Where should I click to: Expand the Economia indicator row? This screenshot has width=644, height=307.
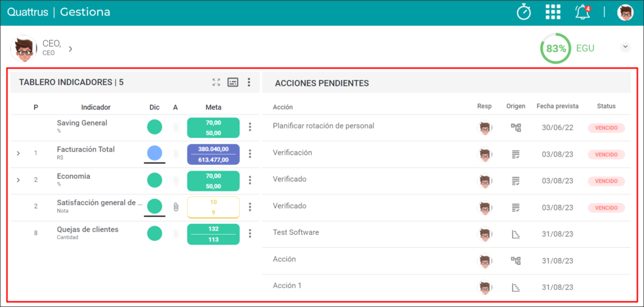click(x=18, y=180)
